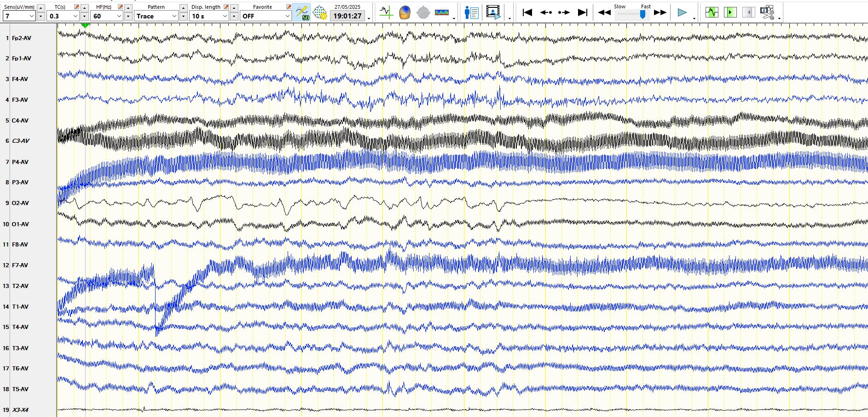Select the P4-AV channel label
This screenshot has height=417, width=868.
point(20,162)
